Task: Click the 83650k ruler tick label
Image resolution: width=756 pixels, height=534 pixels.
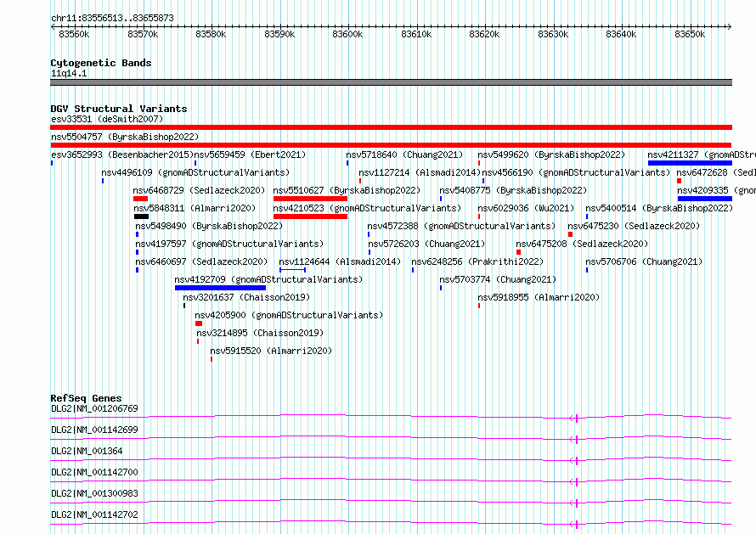Action: 690,34
